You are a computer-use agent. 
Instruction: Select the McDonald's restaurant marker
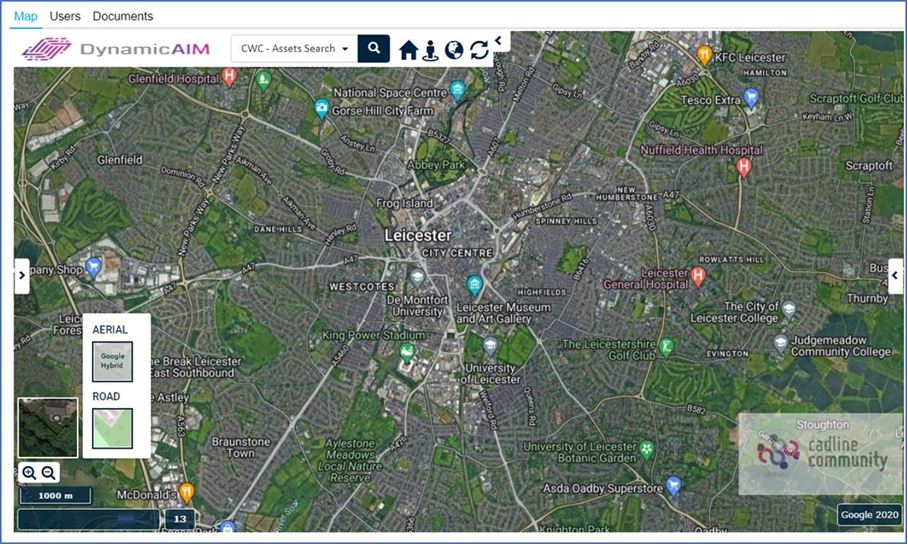pos(186,492)
